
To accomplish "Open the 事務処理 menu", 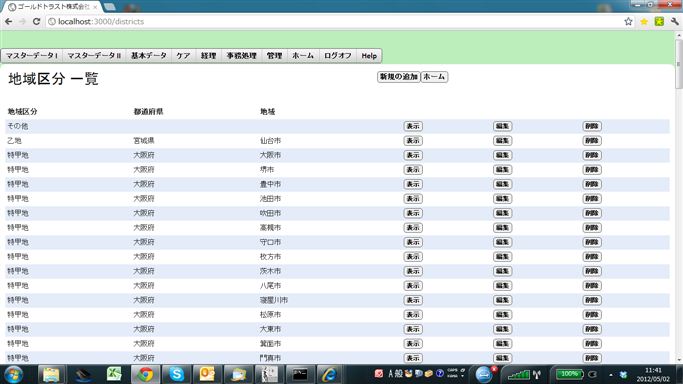I will pos(242,56).
